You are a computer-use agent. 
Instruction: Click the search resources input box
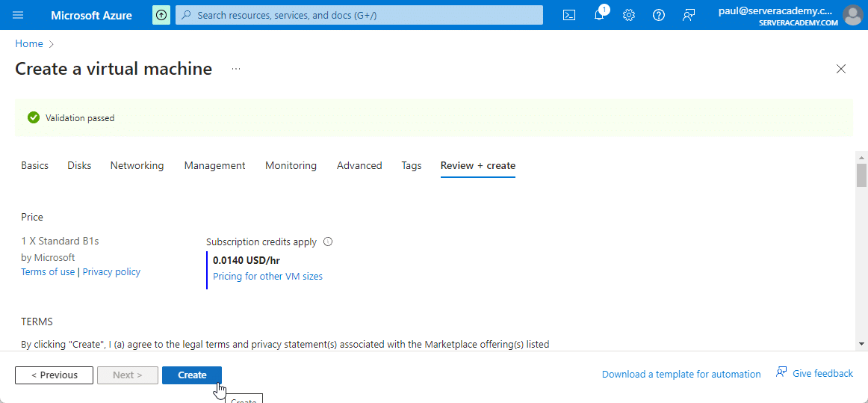(x=359, y=15)
